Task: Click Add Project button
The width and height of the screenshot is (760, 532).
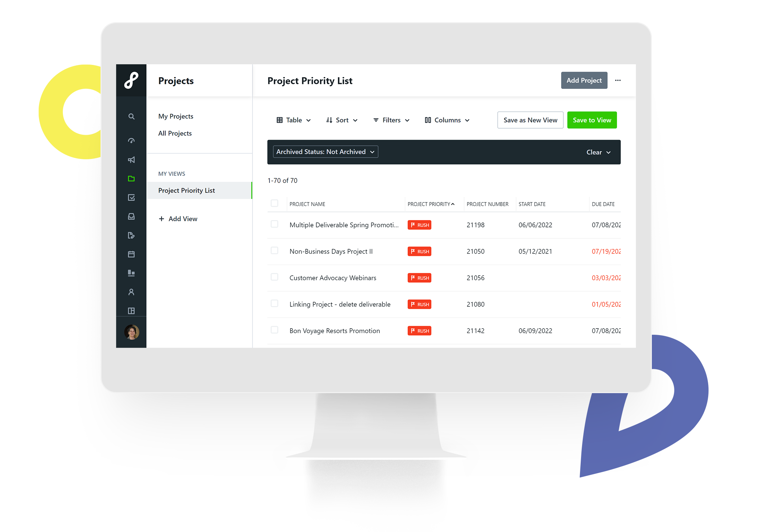Action: point(585,80)
